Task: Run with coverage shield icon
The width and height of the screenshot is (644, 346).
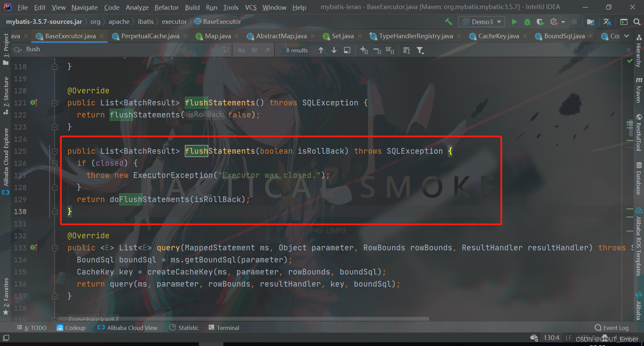Action: (x=540, y=22)
